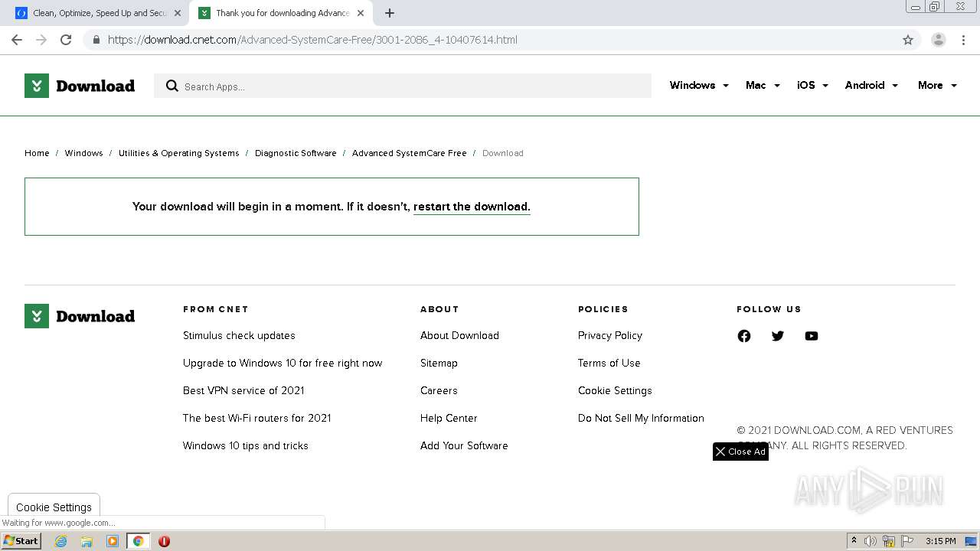Image resolution: width=980 pixels, height=551 pixels.
Task: Open Stimulus check updates link
Action: tap(239, 335)
